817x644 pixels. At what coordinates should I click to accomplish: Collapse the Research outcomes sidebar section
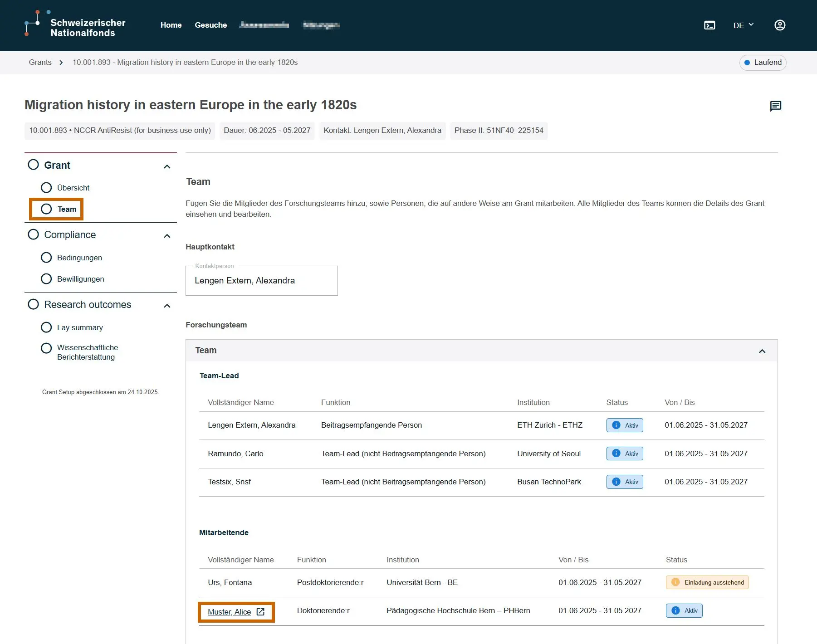point(167,306)
